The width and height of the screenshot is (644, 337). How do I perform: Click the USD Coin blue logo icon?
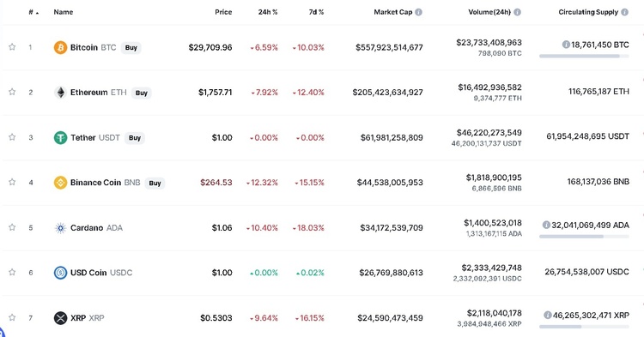tap(60, 273)
